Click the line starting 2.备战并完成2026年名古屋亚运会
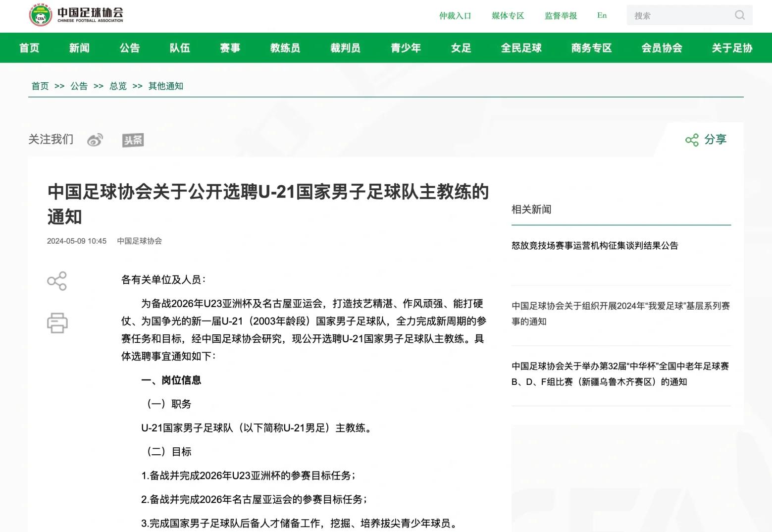 click(x=255, y=499)
